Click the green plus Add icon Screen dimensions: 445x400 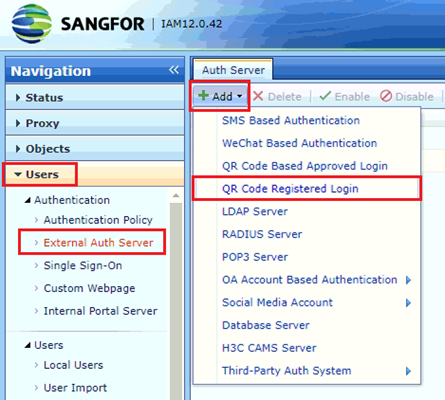tap(203, 96)
